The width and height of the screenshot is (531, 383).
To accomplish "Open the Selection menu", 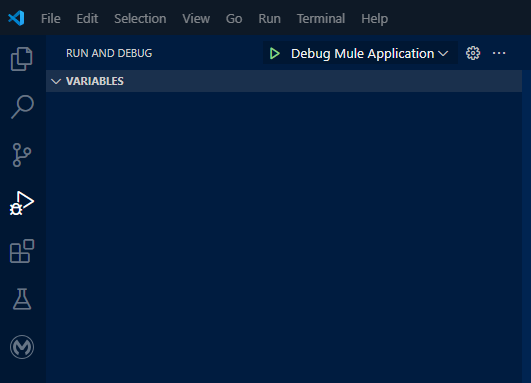I will [x=140, y=19].
